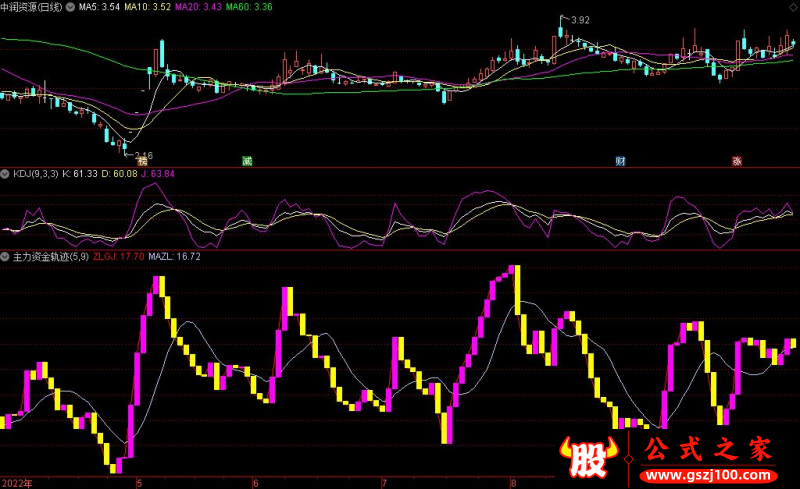Click the blue 财 event marker
This screenshot has width=800, height=489.
pyautogui.click(x=621, y=160)
